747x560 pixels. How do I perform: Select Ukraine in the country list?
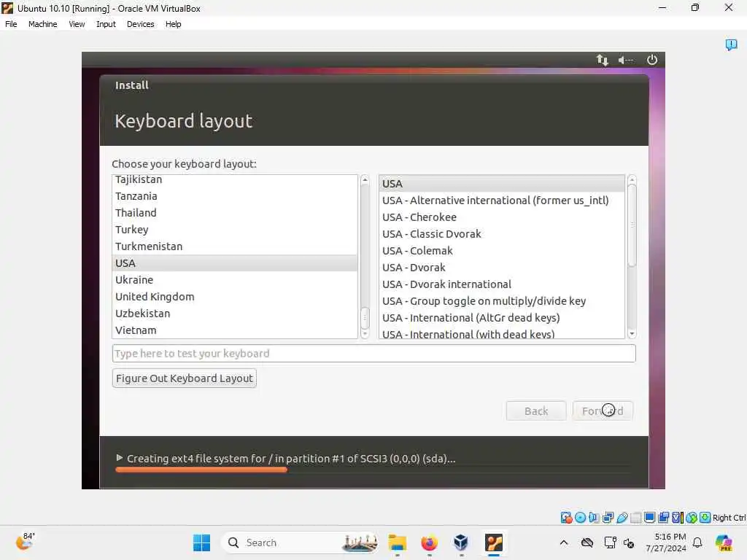(x=235, y=280)
